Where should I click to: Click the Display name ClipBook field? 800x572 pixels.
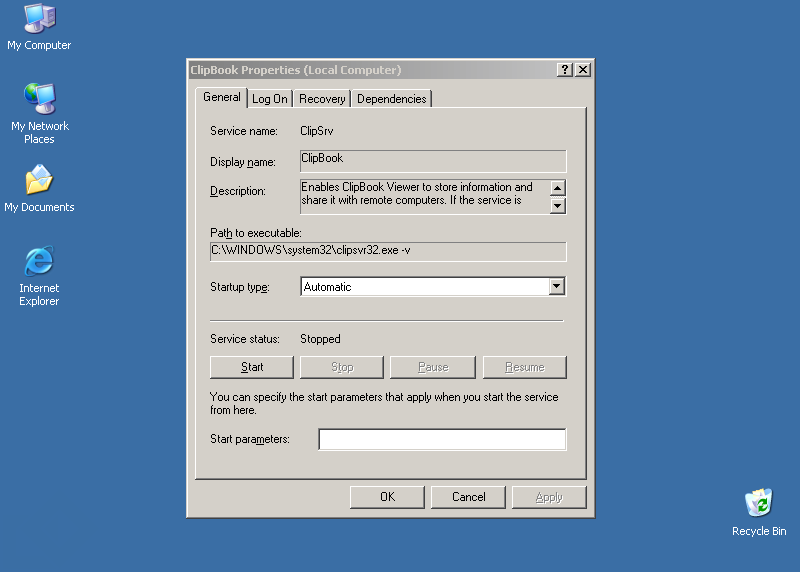(x=433, y=161)
